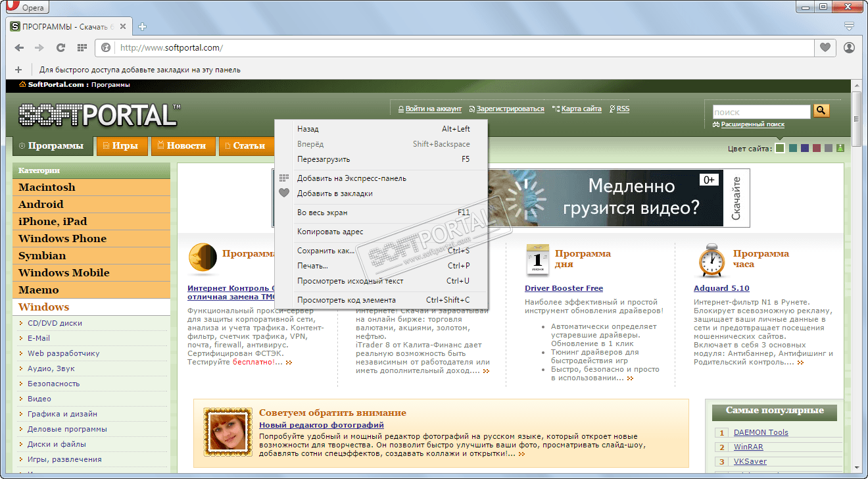Image resolution: width=868 pixels, height=479 pixels.
Task: Open Speed Dial from the toolbar grid icon
Action: (x=82, y=47)
